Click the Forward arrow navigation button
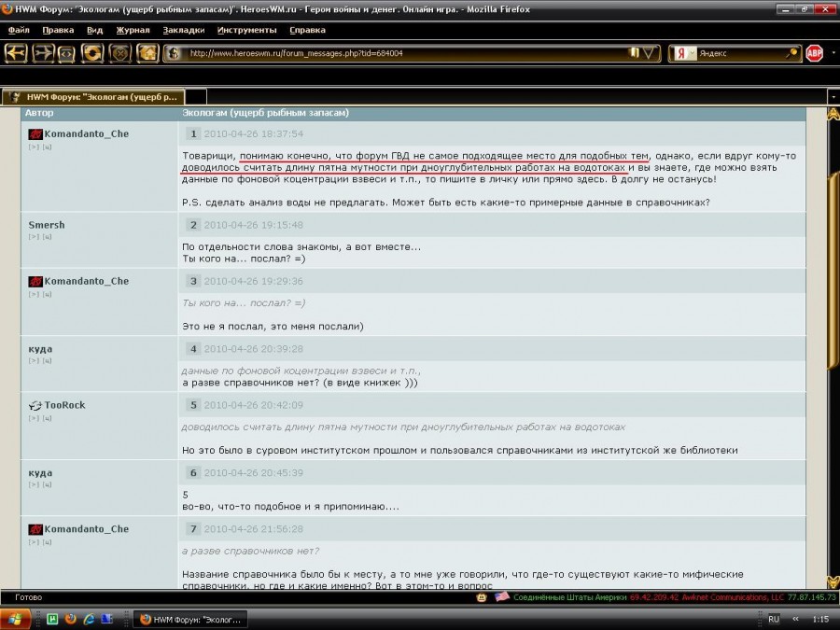Screen dimensions: 840x630 [x=43, y=53]
